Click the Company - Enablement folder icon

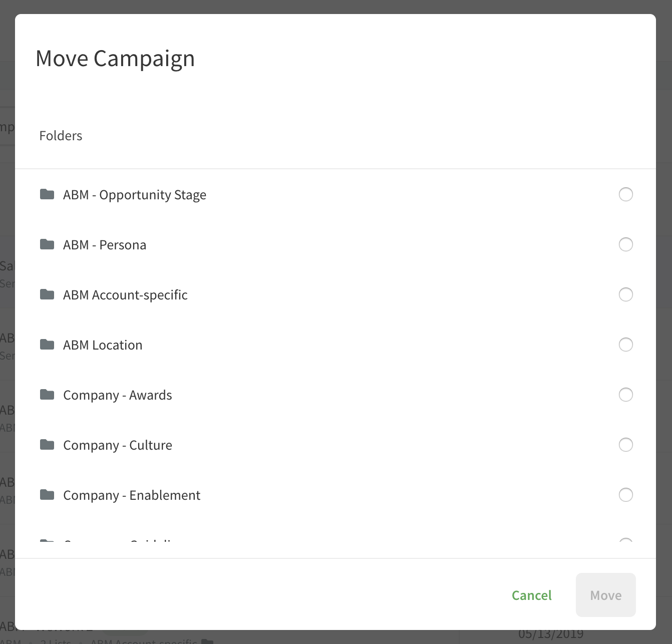[x=47, y=494]
